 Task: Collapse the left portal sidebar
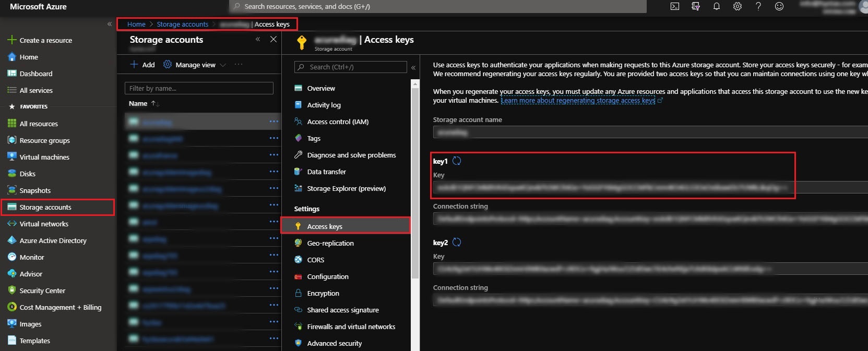(x=110, y=24)
